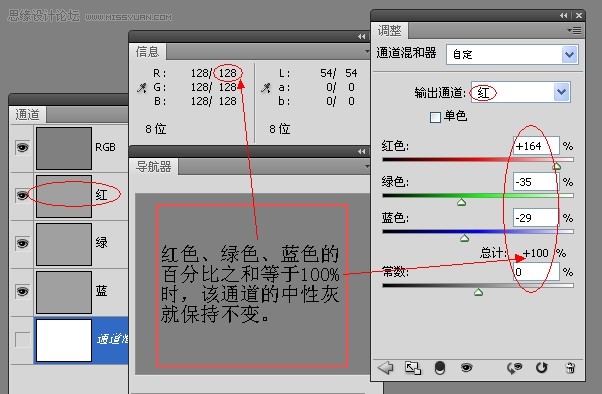The height and width of the screenshot is (394, 602).
Task: Hide the 绿 channel using its eye icon
Action: coord(22,243)
